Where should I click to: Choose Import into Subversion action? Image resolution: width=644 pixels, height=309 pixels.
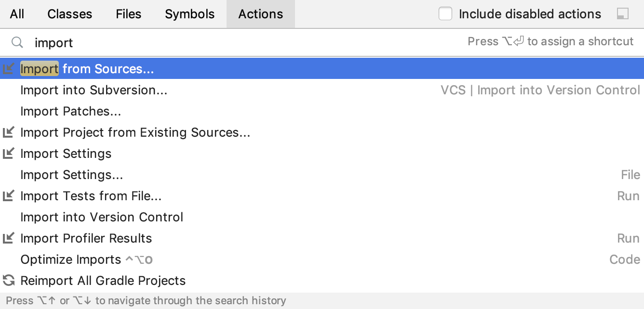click(x=322, y=90)
